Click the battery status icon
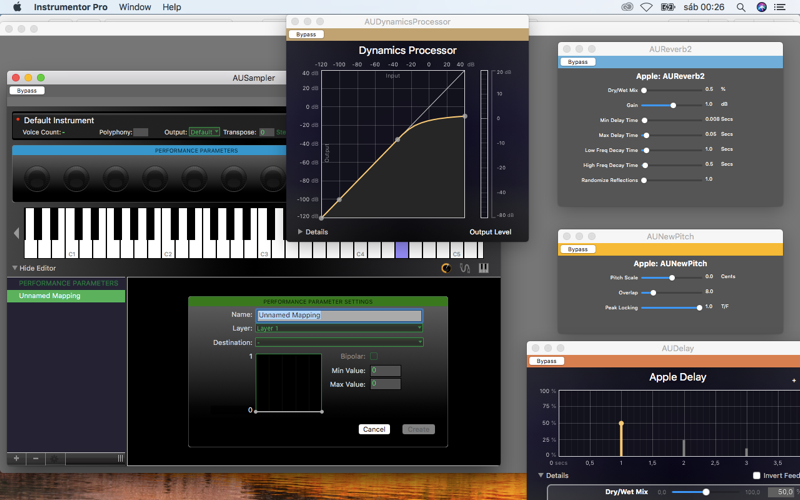Image resolution: width=800 pixels, height=500 pixels. (x=668, y=7)
